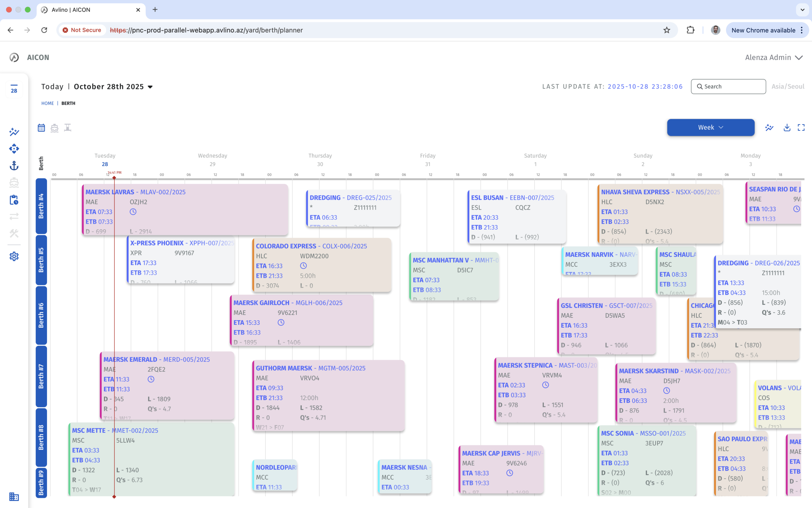Image resolution: width=812 pixels, height=508 pixels.
Task: Click the clock icon on MAERSK SKARSTIND card
Action: pos(667,391)
